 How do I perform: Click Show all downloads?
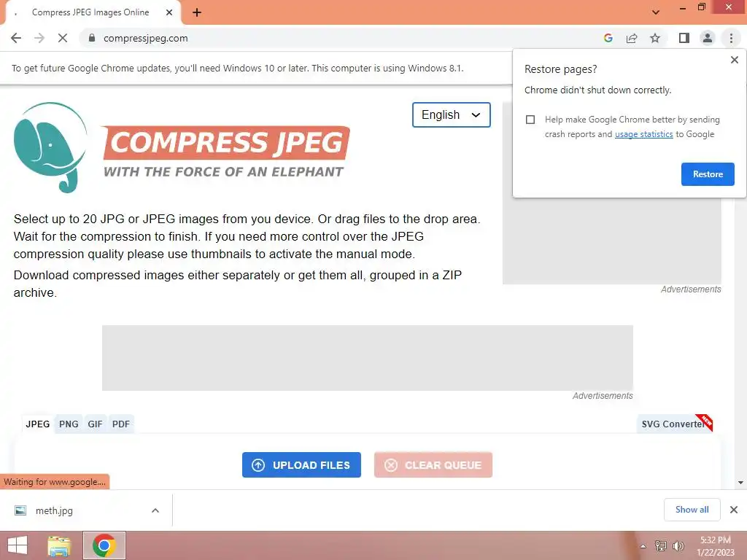[692, 510]
